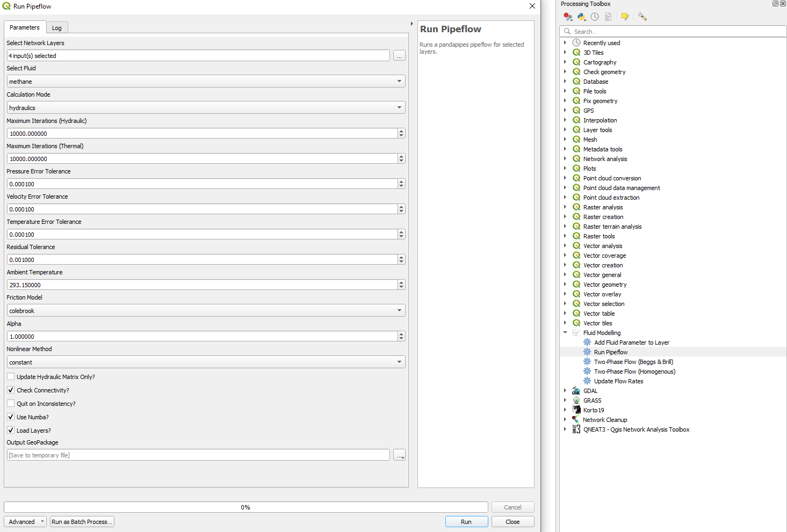Open the Python Scripts menu icon

click(581, 17)
